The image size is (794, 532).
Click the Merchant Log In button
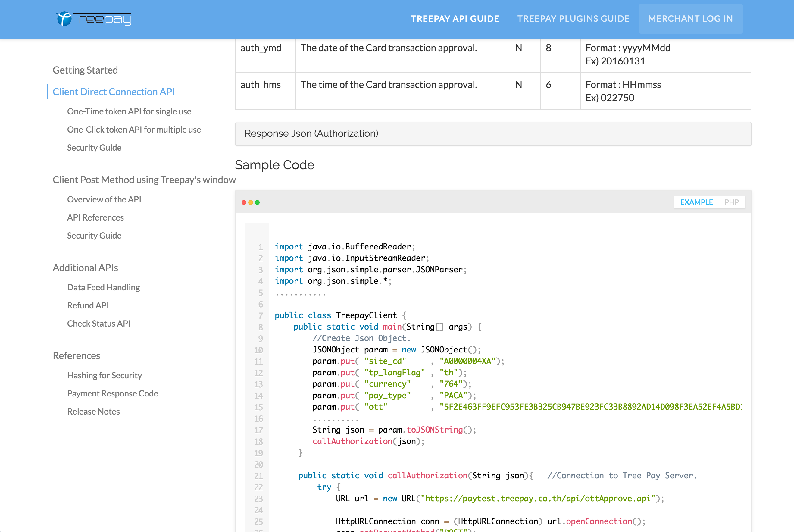tap(691, 19)
